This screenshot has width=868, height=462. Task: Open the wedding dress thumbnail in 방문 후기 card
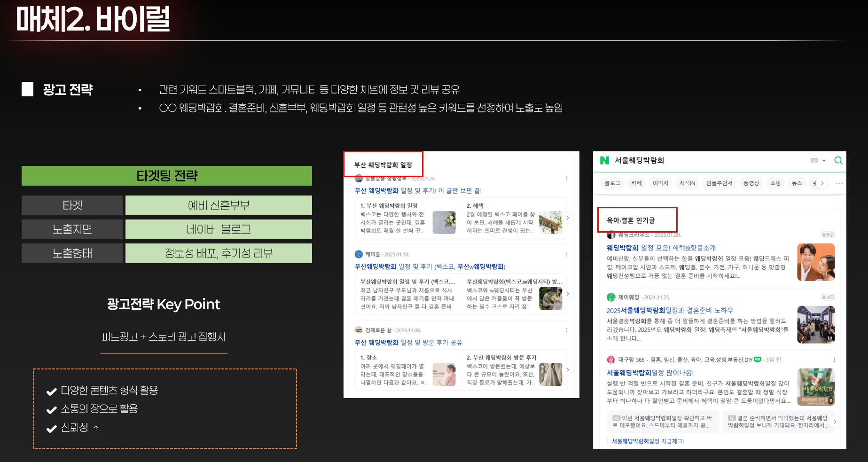[x=550, y=375]
